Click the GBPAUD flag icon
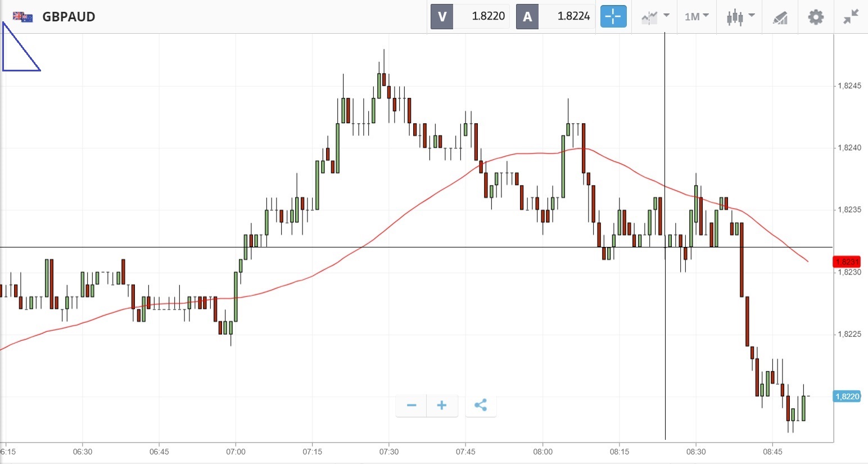The width and height of the screenshot is (868, 464). (22, 16)
